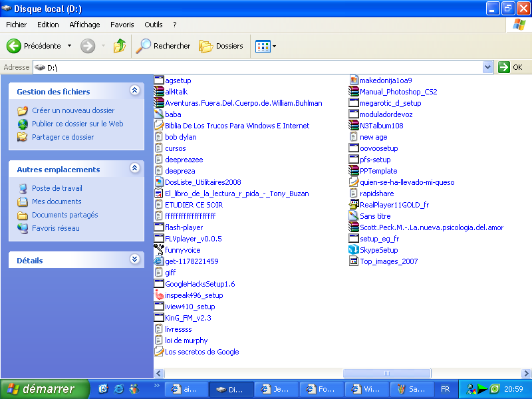The image size is (532, 399).
Task: Collapse the Autres emplacements panel
Action: [x=135, y=168]
